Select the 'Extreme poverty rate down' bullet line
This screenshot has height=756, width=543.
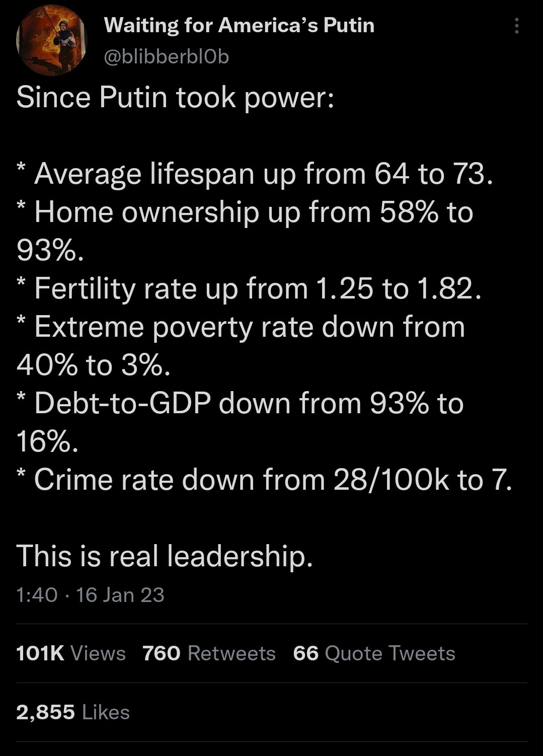tap(241, 327)
